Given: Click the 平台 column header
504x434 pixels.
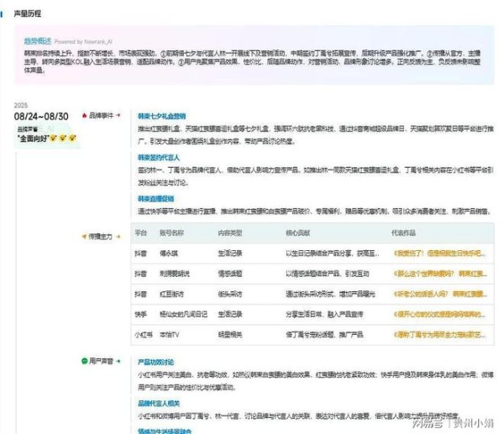Looking at the screenshot, I should tap(140, 233).
